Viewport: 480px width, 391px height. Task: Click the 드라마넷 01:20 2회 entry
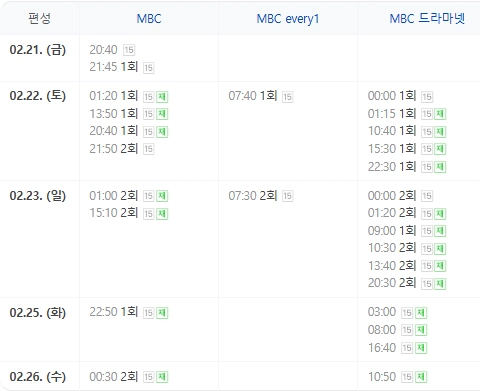(x=392, y=213)
